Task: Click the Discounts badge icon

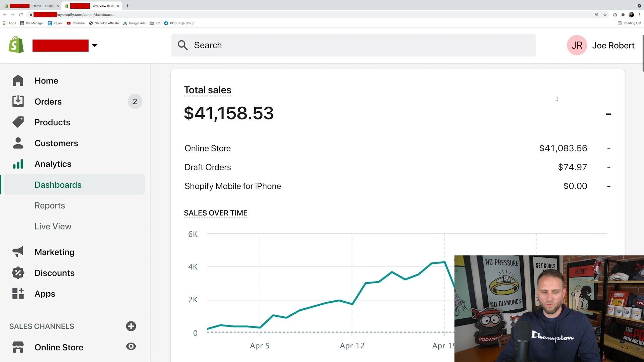Action: click(x=18, y=273)
